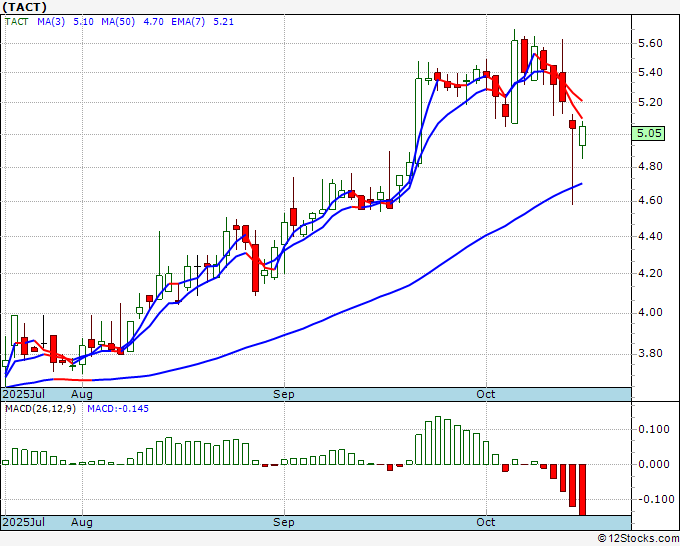Viewport: 680px width, 546px height.
Task: Click the MA(50) value 4.70
Action: (153, 22)
